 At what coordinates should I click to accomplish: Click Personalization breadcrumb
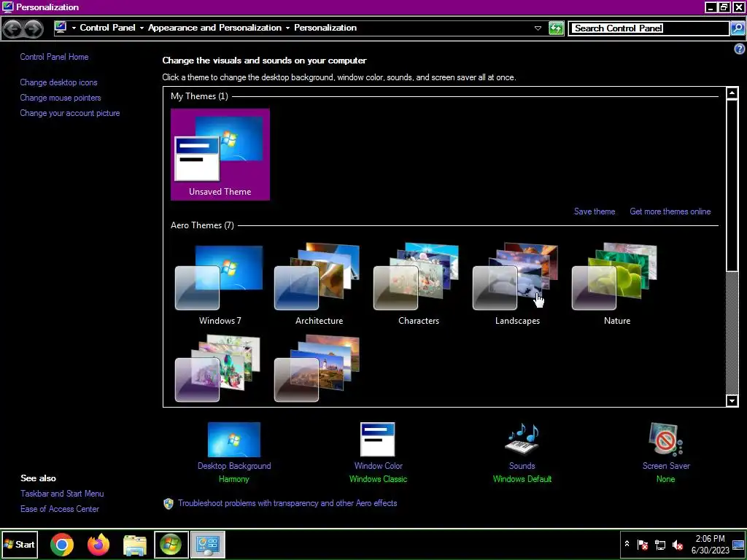pyautogui.click(x=325, y=28)
